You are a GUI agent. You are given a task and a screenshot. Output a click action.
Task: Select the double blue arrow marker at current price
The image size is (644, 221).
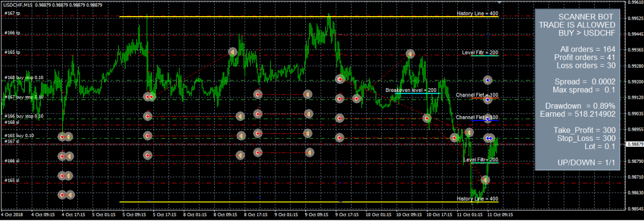pyautogui.click(x=488, y=138)
